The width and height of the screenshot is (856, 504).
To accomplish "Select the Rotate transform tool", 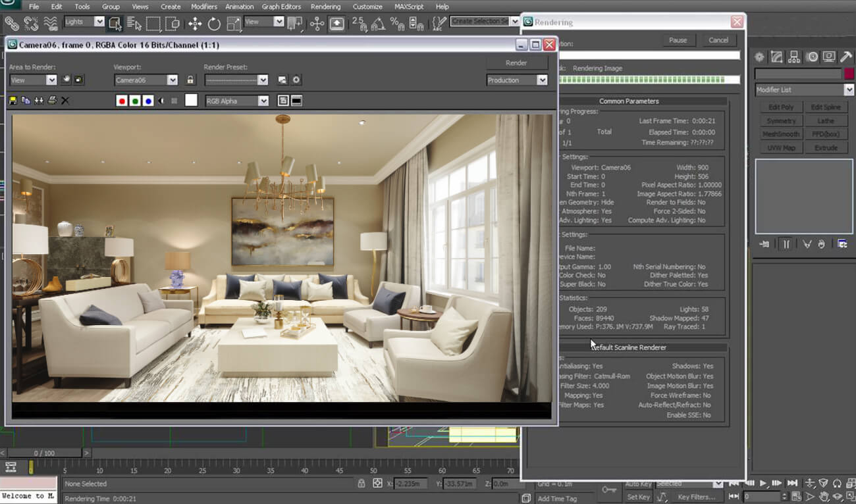I will (x=214, y=24).
